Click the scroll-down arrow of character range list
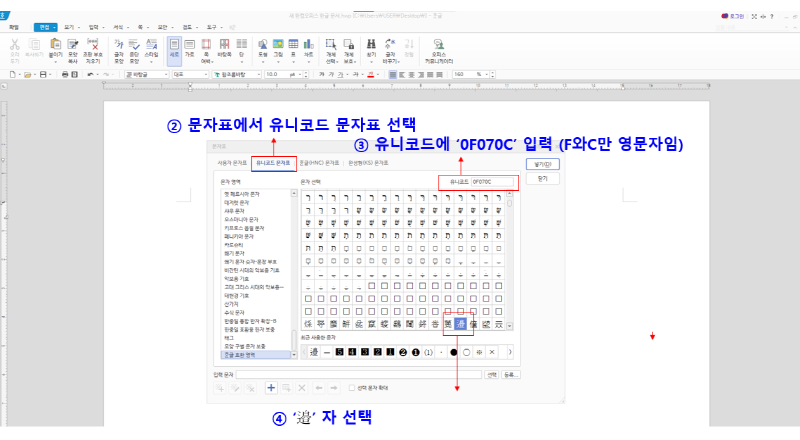 point(294,355)
